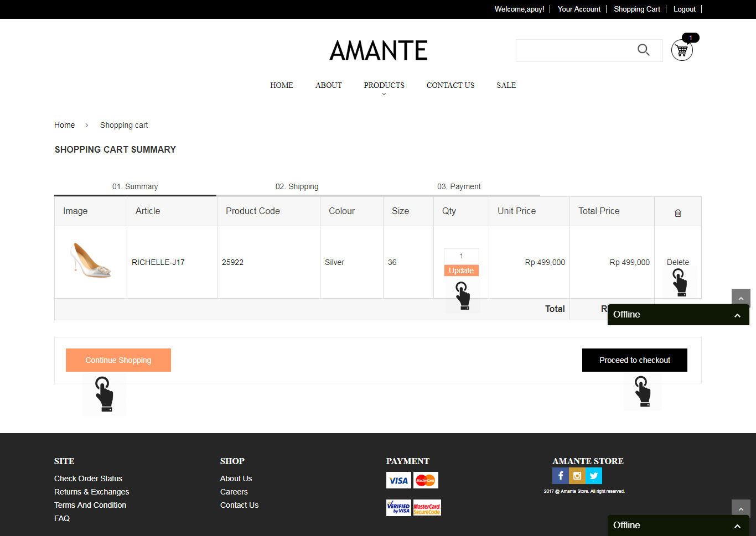Screen dimensions: 756x536
Task: Click the MasterCard SecureCode logo
Action: pos(427,508)
